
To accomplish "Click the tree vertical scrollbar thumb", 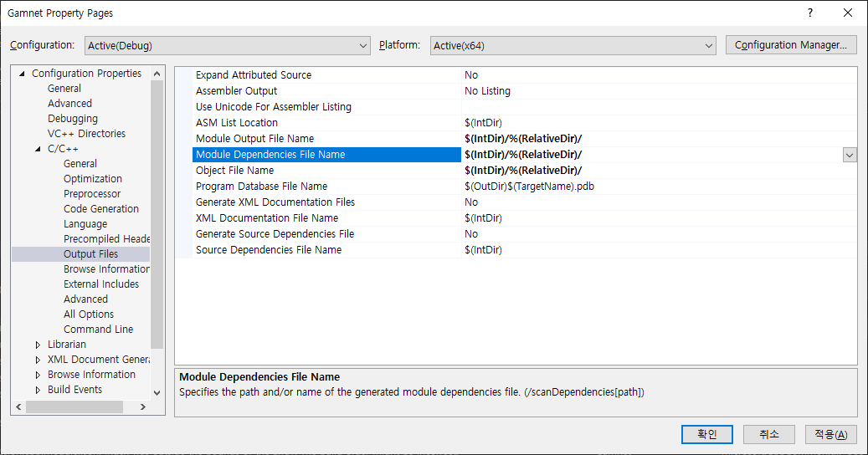I will pyautogui.click(x=157, y=214).
